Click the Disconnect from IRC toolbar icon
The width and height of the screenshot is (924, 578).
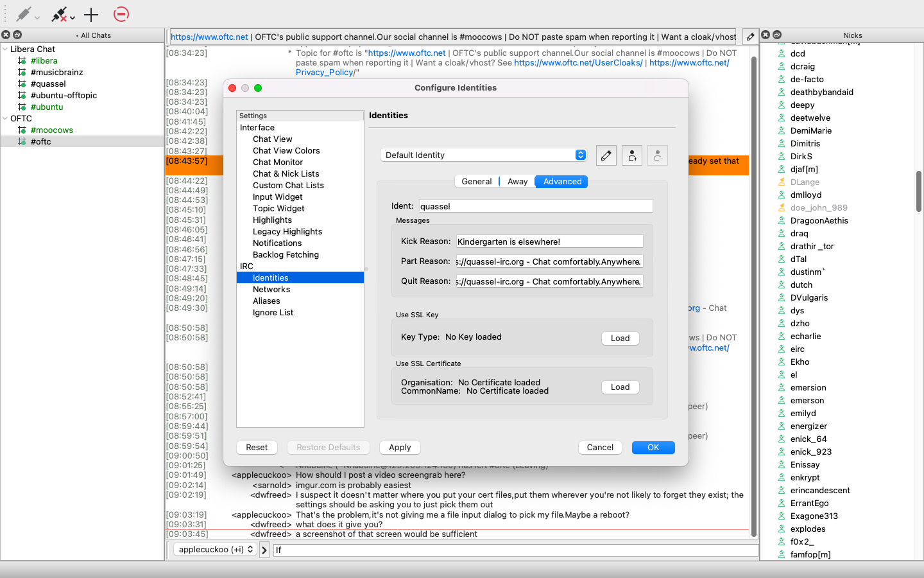pyautogui.click(x=59, y=14)
